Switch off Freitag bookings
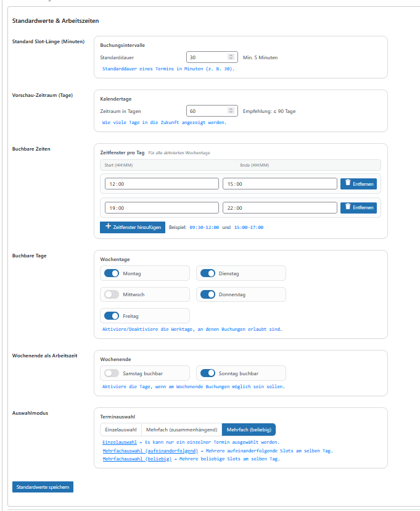Image resolution: width=420 pixels, height=511 pixels. (x=112, y=315)
